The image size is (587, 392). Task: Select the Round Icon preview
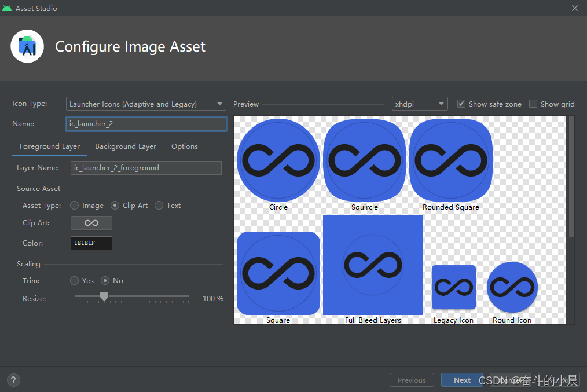pyautogui.click(x=512, y=287)
